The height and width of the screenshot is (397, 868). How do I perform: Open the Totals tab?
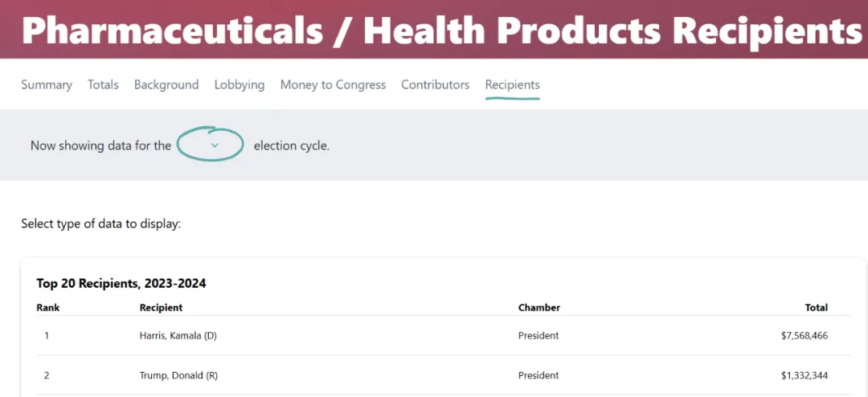click(x=103, y=84)
